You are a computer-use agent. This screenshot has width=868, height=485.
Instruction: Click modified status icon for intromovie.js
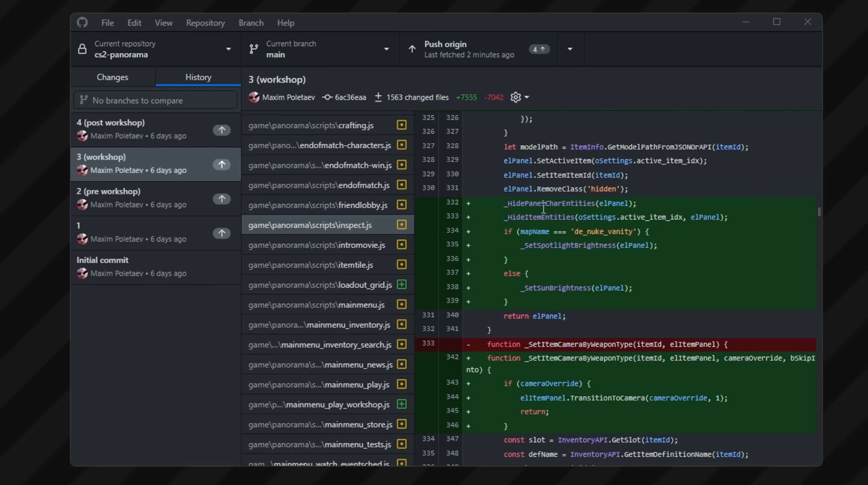[401, 244]
